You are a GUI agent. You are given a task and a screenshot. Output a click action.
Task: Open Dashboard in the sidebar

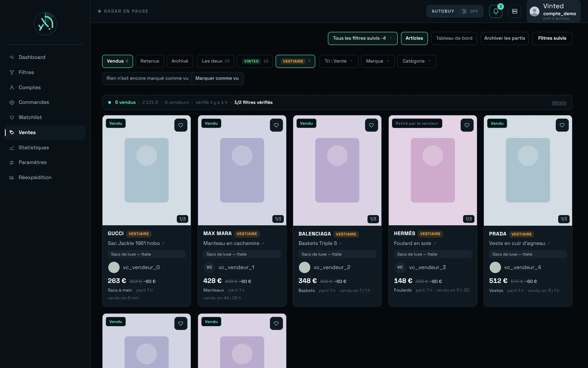45,57
